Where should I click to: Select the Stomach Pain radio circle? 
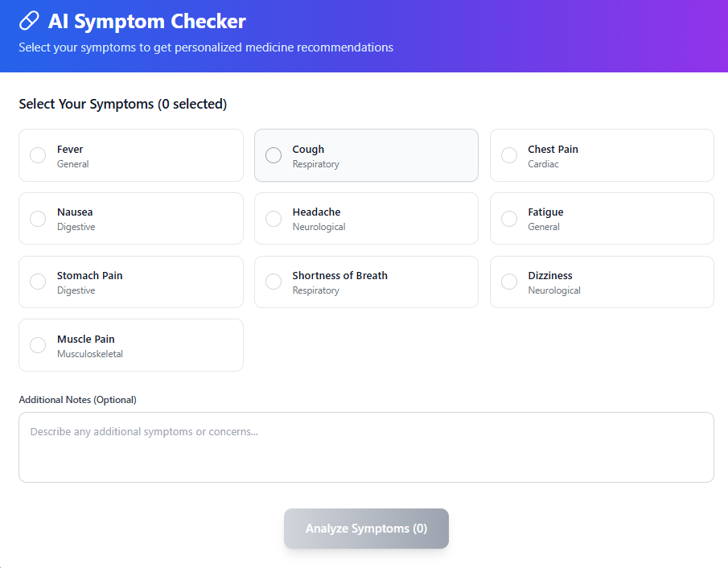coord(38,282)
